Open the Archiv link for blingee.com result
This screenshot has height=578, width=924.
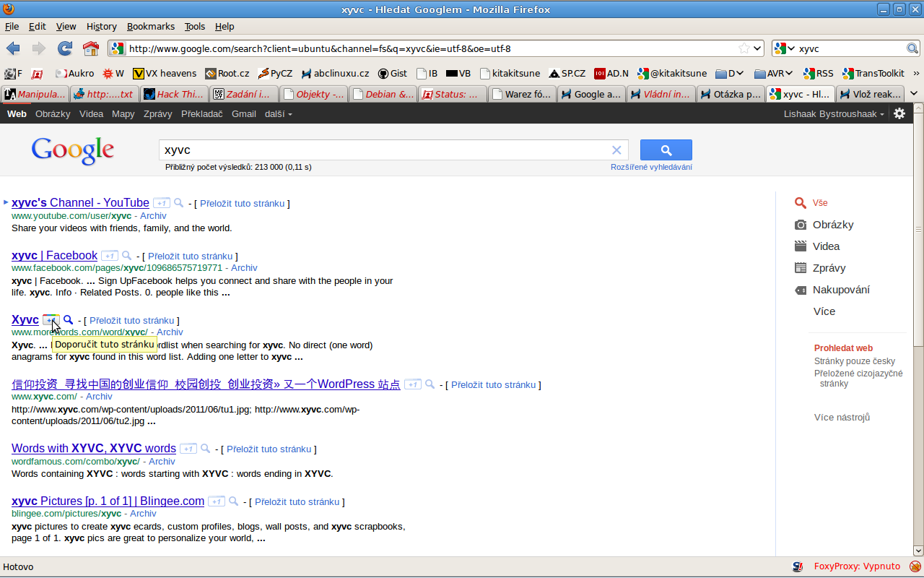click(x=143, y=514)
